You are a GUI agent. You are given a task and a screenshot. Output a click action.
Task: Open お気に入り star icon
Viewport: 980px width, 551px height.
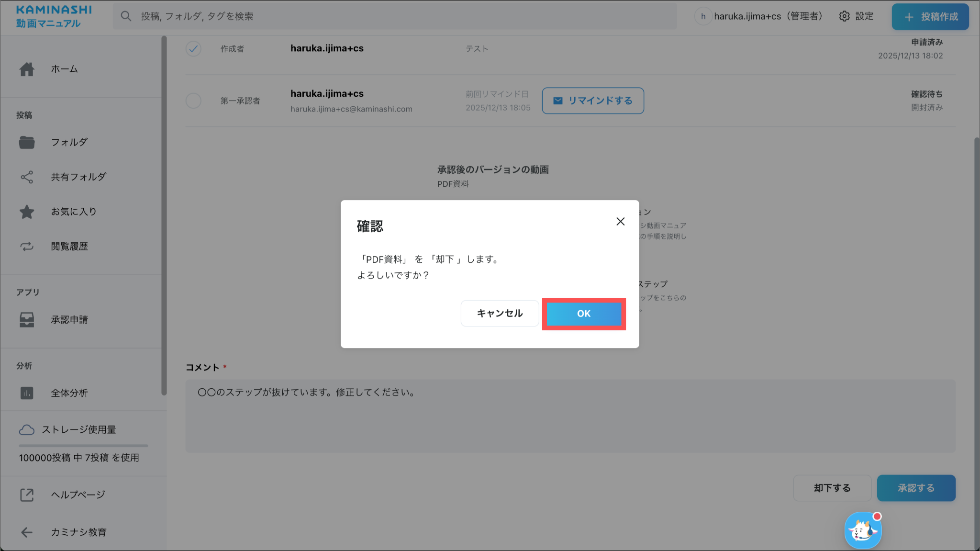coord(27,212)
